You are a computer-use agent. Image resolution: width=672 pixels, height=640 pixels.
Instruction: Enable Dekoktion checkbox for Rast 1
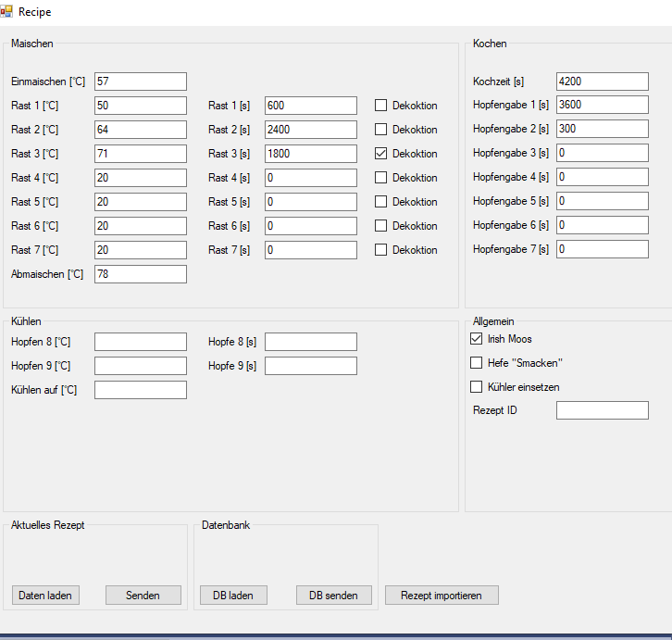coord(380,106)
